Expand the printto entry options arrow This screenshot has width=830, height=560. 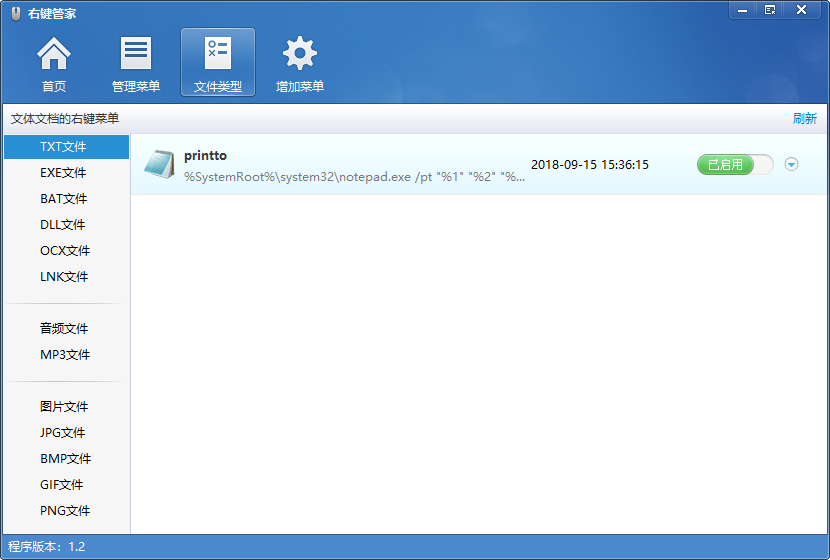pyautogui.click(x=792, y=165)
